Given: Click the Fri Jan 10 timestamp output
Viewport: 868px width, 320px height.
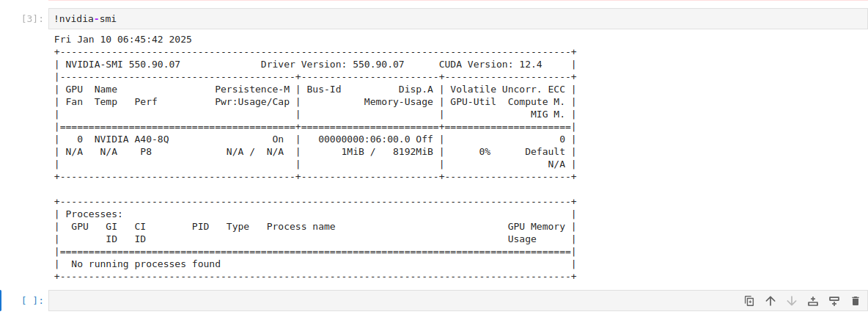Looking at the screenshot, I should [x=122, y=39].
